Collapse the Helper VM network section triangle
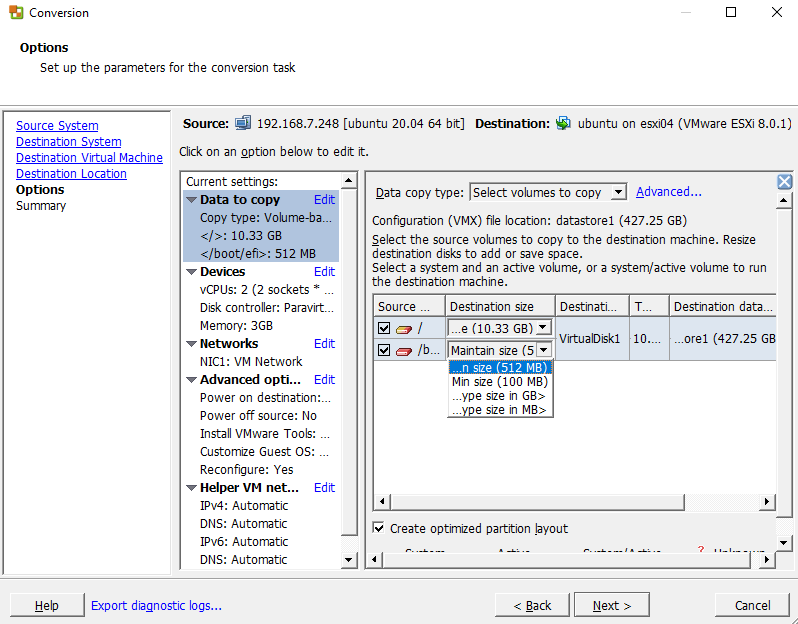Screen dimensions: 798x624 [x=191, y=488]
